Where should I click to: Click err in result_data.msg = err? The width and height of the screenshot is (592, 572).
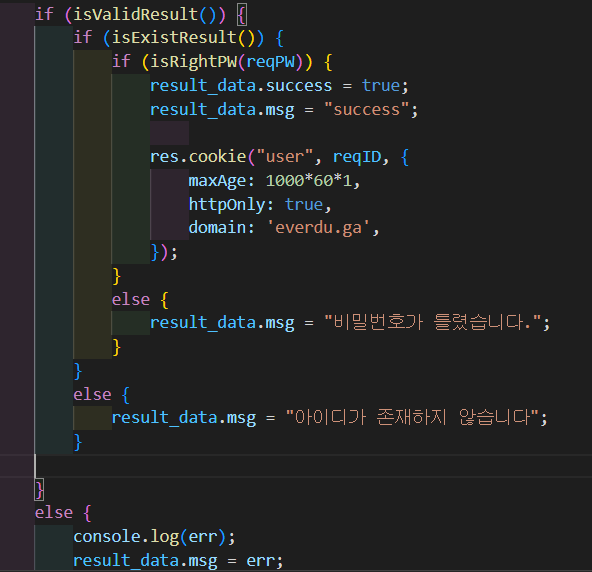pos(261,561)
